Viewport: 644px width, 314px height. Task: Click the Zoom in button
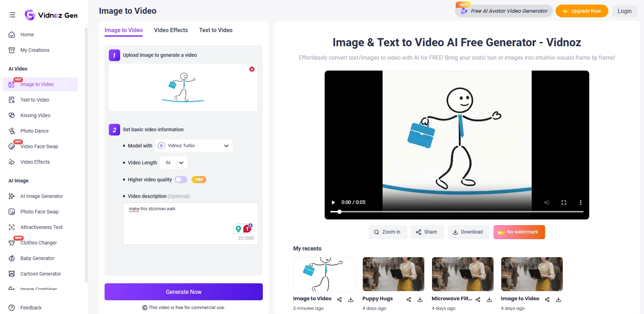click(388, 232)
